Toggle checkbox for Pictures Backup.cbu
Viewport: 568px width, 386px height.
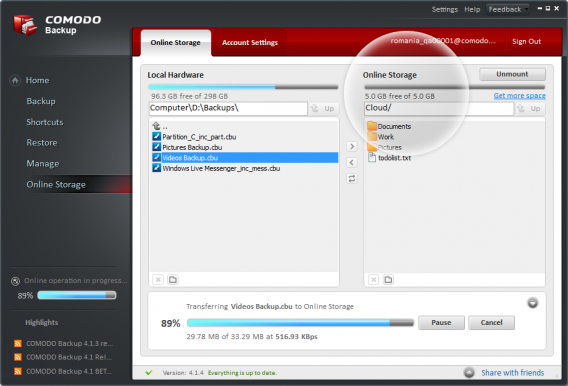pyautogui.click(x=156, y=147)
